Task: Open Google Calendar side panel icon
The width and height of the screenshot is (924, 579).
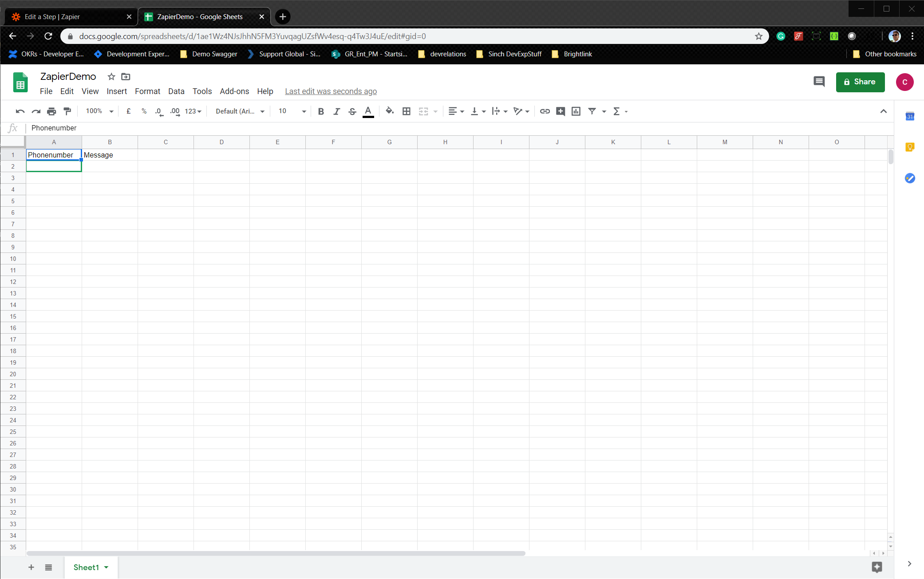Action: click(x=910, y=116)
